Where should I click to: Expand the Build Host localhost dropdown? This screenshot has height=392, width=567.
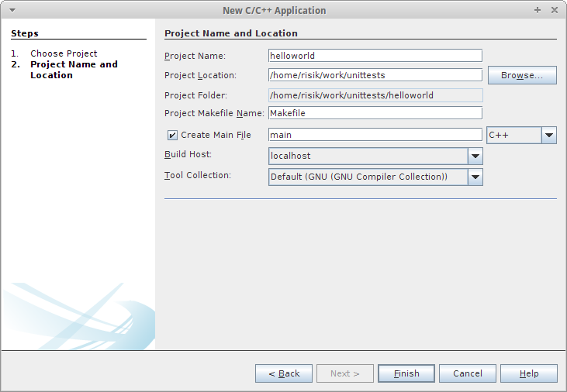point(475,156)
